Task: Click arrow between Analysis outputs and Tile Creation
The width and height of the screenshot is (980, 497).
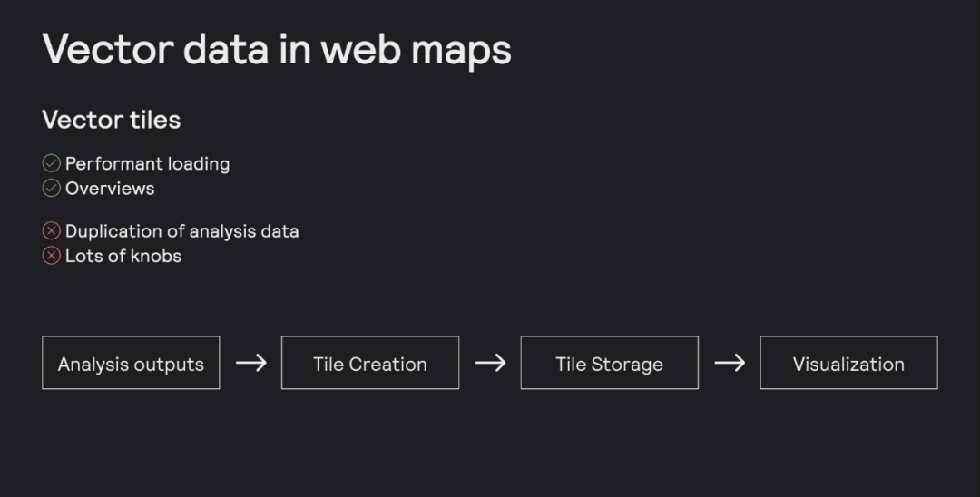Action: [x=250, y=363]
